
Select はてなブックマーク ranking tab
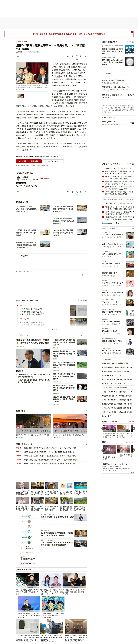coord(126,204)
